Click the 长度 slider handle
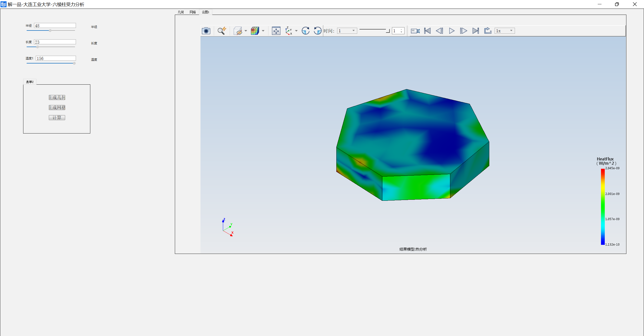 [37, 47]
